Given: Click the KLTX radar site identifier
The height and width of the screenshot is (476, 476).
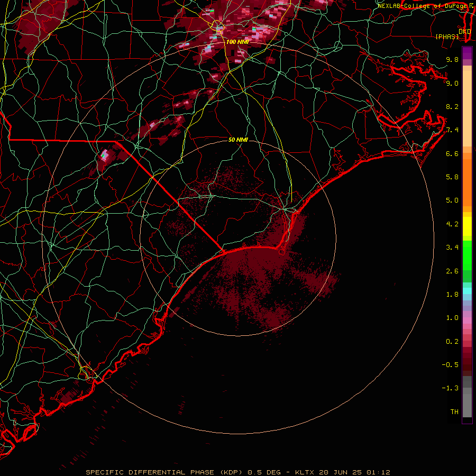Looking at the screenshot, I should coord(305,472).
